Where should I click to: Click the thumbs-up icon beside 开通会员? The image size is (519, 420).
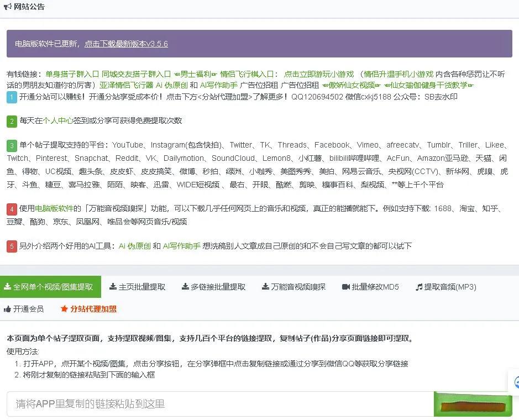[x=7, y=309]
